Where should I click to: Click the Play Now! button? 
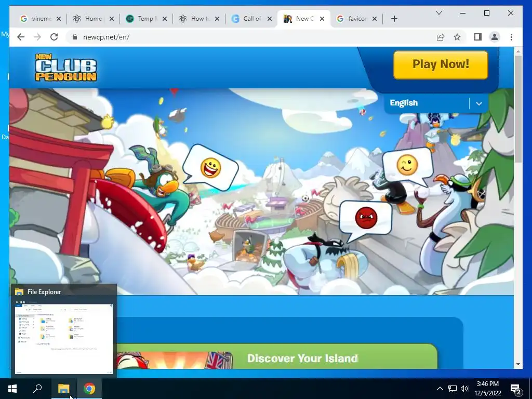click(x=441, y=65)
